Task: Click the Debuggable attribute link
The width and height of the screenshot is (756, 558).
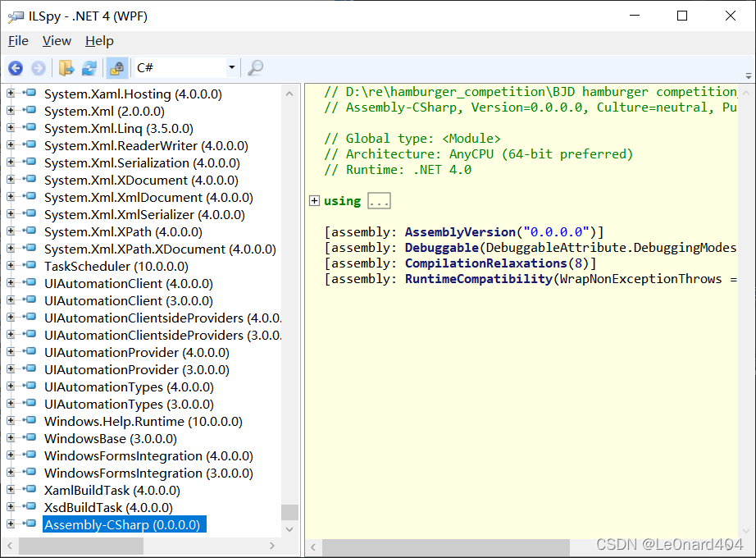Action: click(x=442, y=248)
